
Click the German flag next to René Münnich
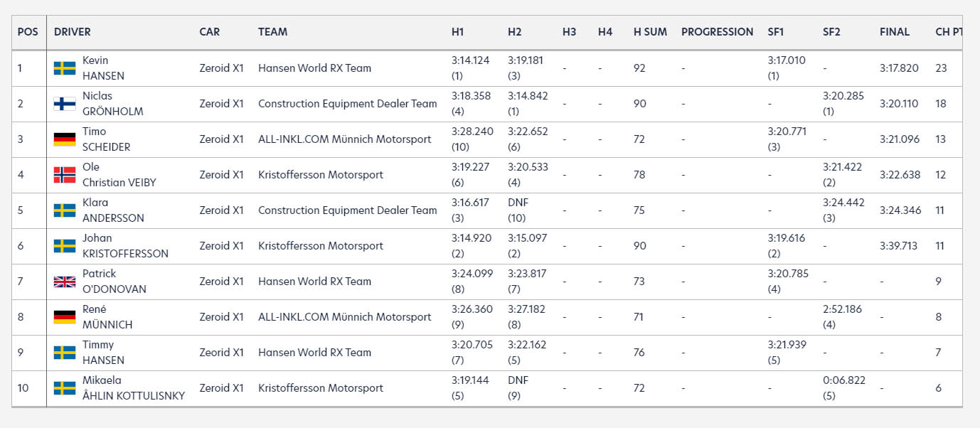tap(65, 317)
